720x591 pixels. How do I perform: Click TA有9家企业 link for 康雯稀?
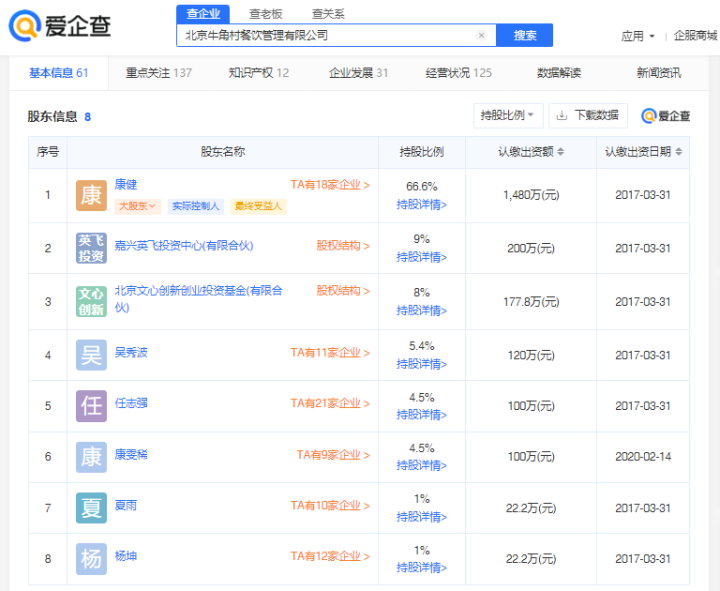pyautogui.click(x=333, y=455)
